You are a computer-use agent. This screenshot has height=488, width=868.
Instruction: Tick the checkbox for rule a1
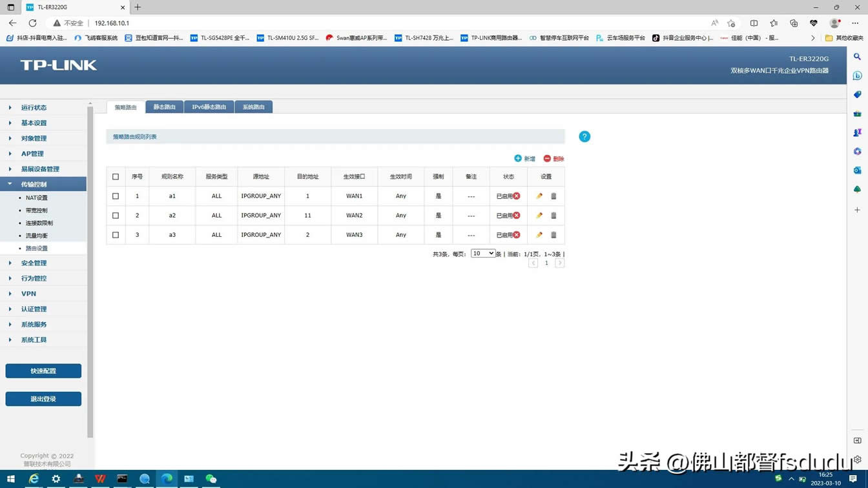[x=116, y=196]
